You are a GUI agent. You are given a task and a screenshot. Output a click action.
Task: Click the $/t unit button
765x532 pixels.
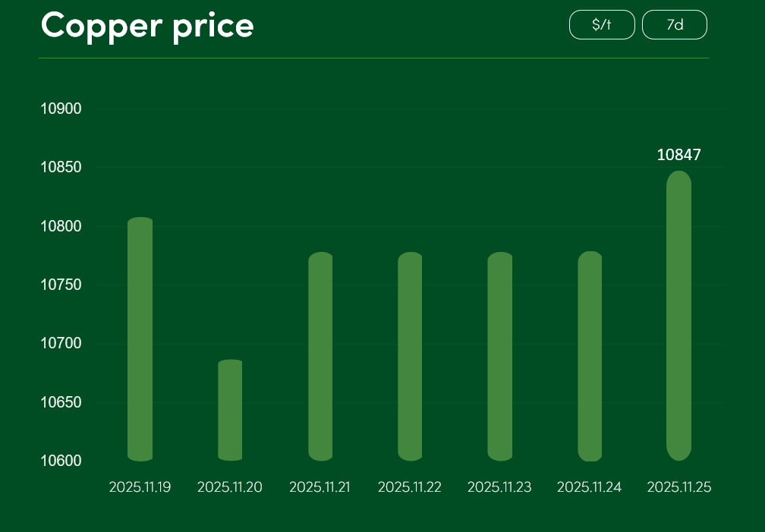(602, 25)
